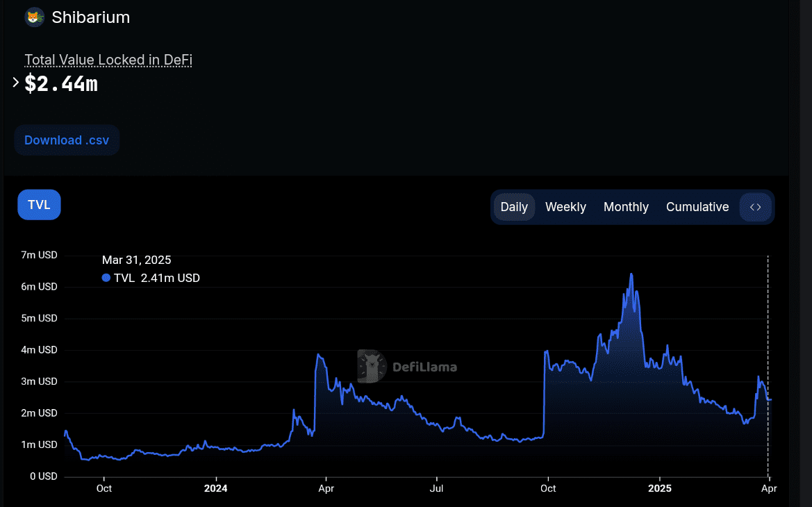
Task: Switch chart to Monthly view
Action: (626, 207)
